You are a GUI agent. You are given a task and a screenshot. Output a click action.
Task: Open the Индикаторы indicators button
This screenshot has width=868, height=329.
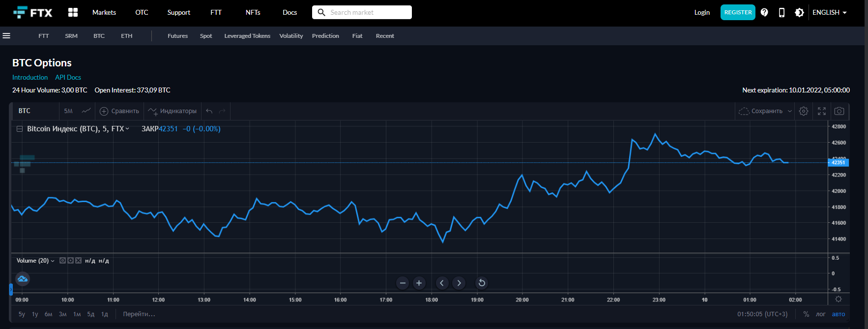pos(173,111)
